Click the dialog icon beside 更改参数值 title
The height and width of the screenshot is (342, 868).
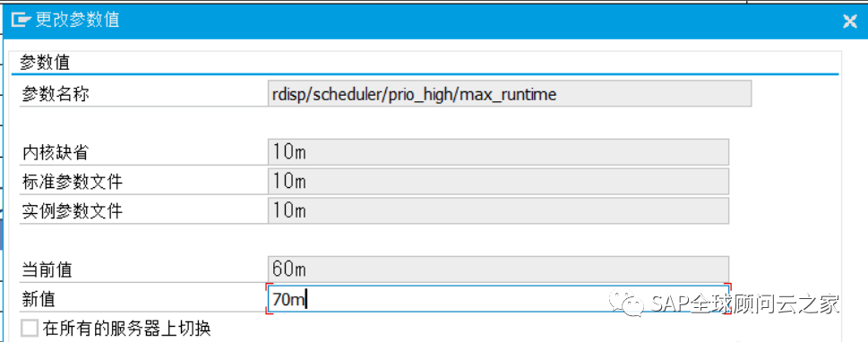click(x=21, y=21)
